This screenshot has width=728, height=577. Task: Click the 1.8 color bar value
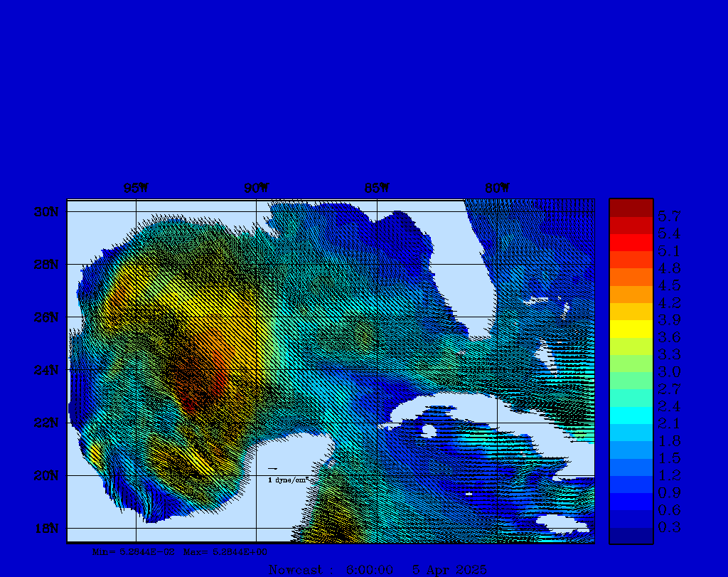[x=669, y=440]
